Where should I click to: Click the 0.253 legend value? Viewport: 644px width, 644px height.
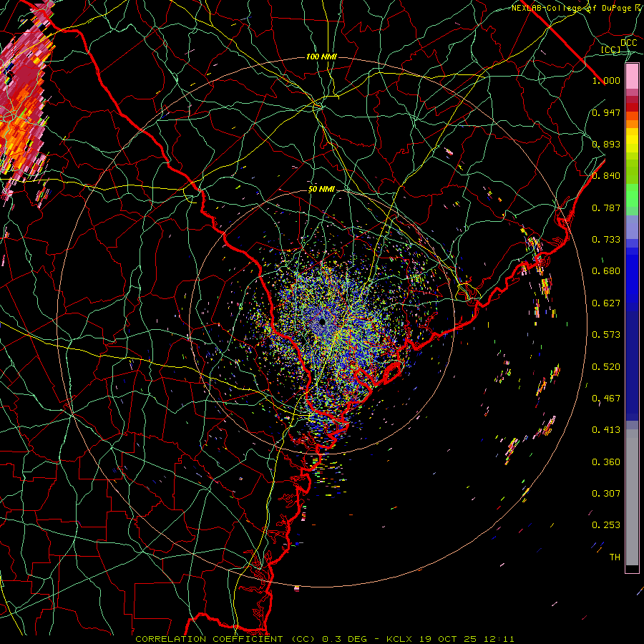(606, 525)
